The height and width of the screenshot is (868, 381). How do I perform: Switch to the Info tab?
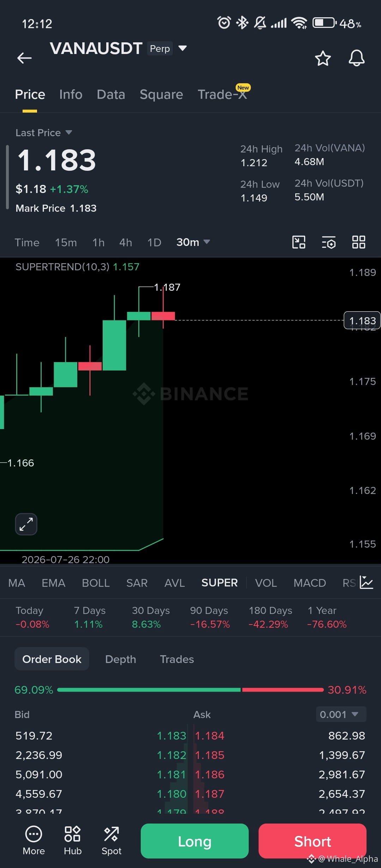[x=71, y=95]
